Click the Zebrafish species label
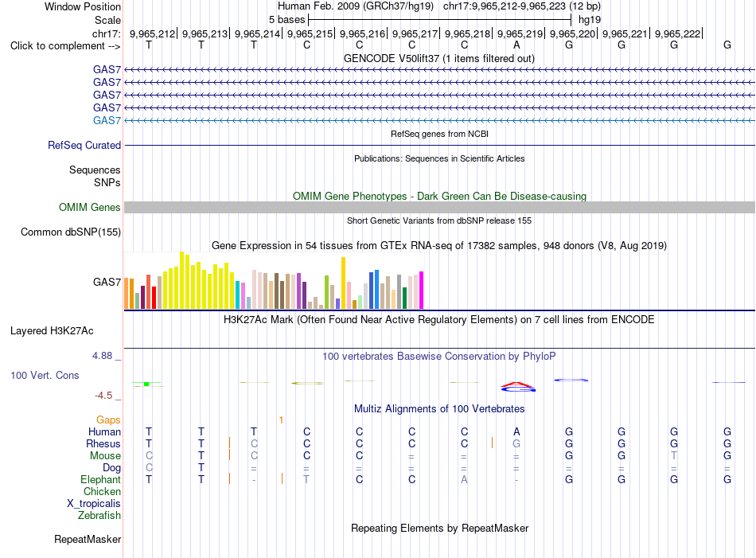Image resolution: width=756 pixels, height=558 pixels. point(99,515)
